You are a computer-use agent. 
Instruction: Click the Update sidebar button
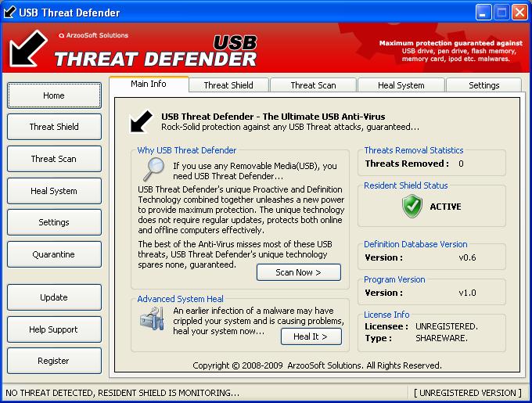point(54,297)
